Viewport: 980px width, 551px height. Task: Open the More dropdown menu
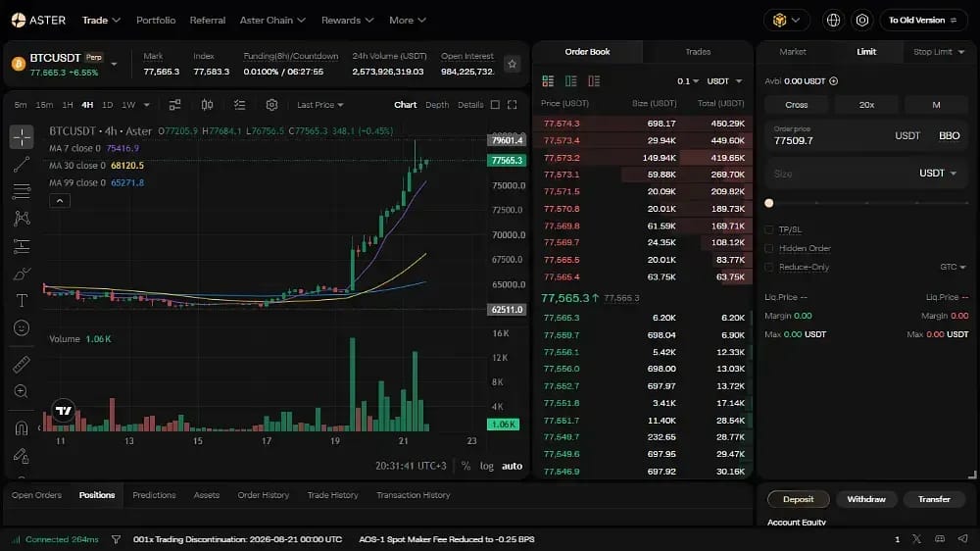coord(408,20)
